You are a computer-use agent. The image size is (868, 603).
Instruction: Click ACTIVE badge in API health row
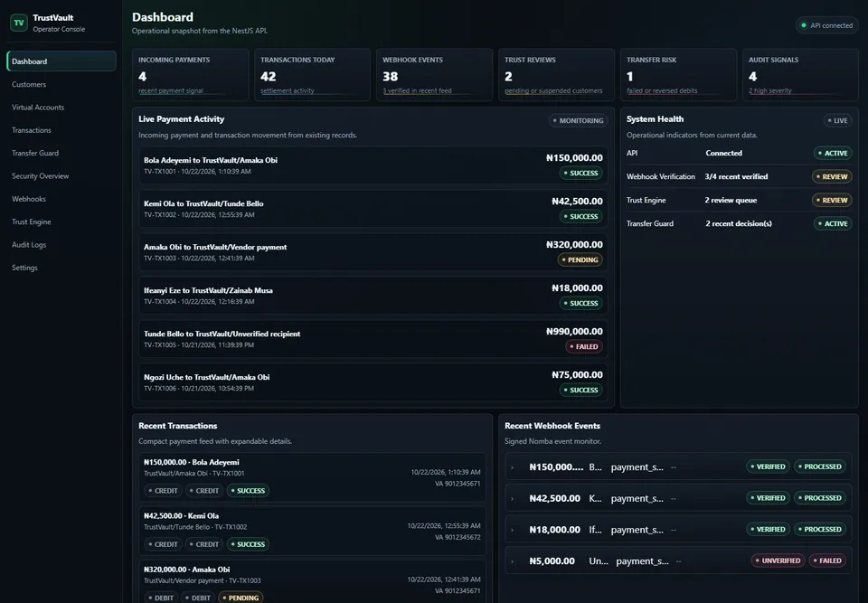(833, 154)
